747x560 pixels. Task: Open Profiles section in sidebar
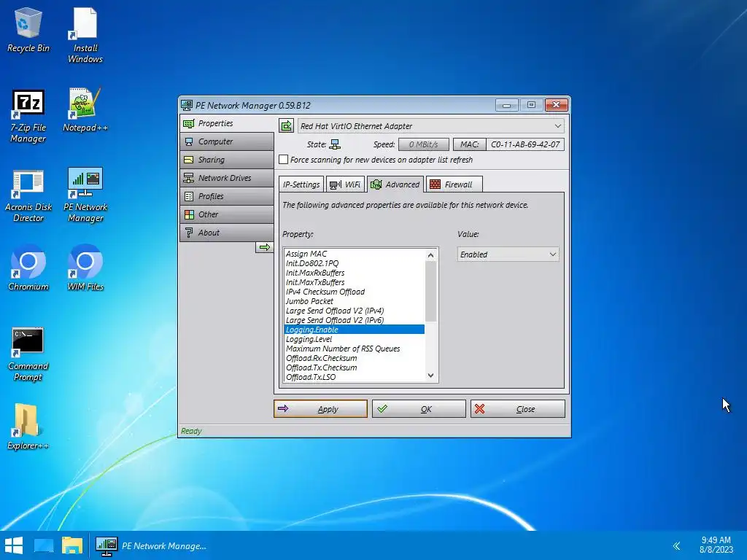(x=227, y=196)
